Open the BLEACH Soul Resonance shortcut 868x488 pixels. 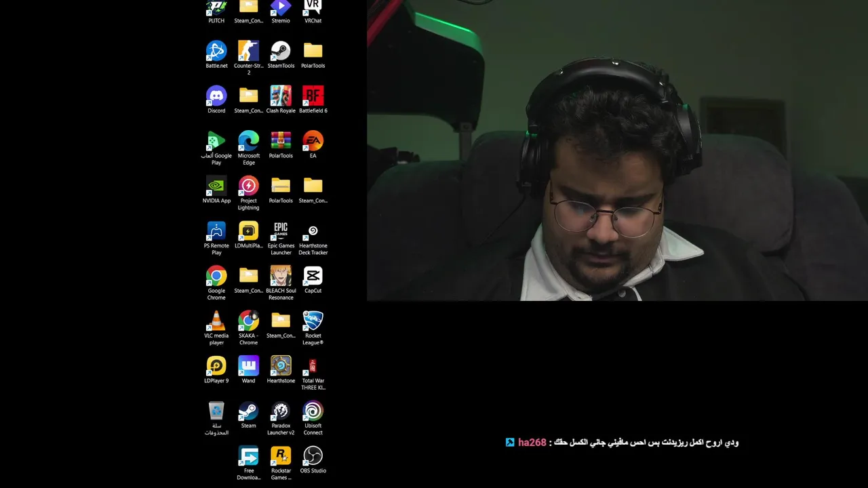click(x=281, y=283)
